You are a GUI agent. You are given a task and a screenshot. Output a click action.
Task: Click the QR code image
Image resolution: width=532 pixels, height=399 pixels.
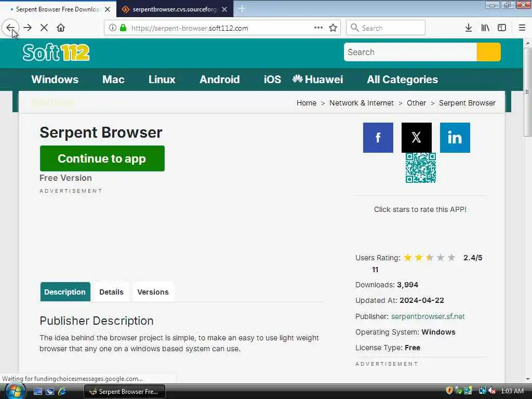tap(421, 168)
